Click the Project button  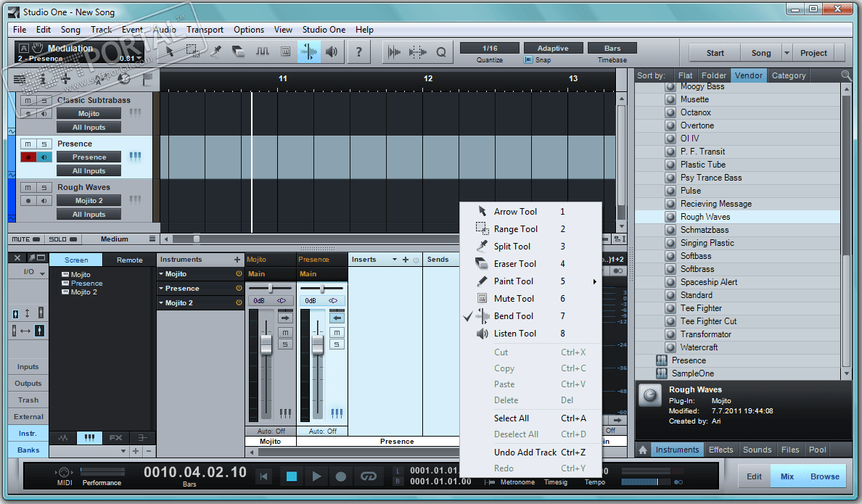[813, 53]
